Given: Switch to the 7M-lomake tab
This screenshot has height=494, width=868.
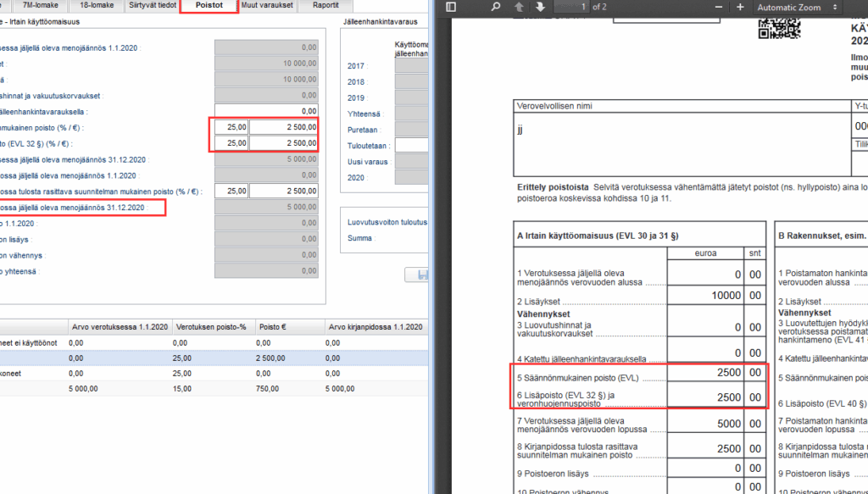Looking at the screenshot, I should click(x=41, y=6).
